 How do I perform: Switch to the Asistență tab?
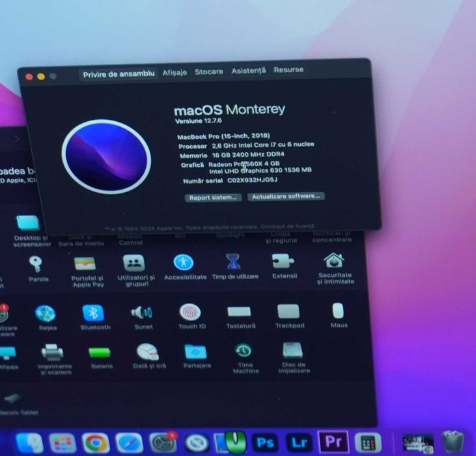(x=249, y=71)
